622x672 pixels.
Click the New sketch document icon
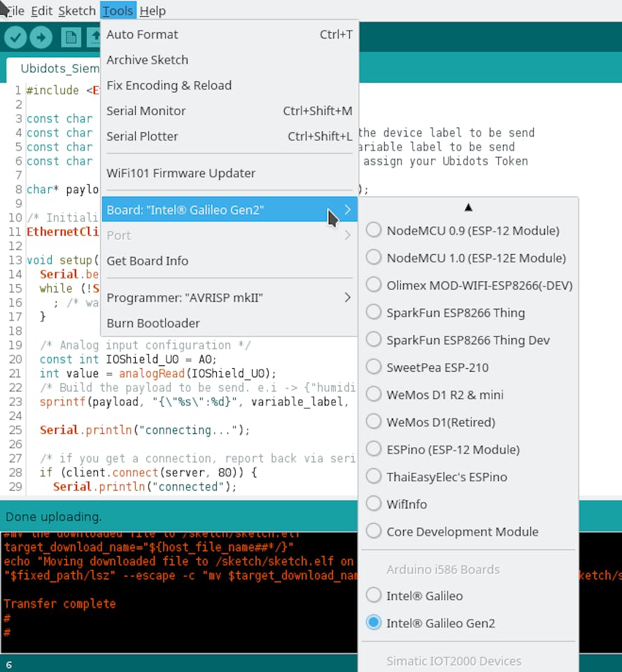click(x=71, y=38)
